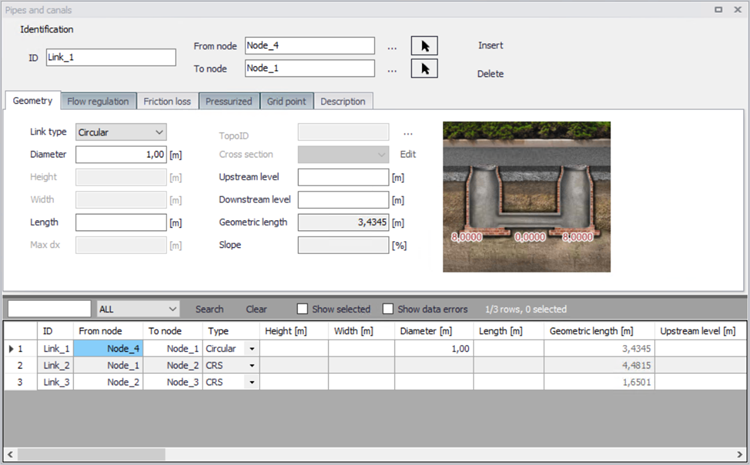Click Diameter cell 1,00 in Link_1 row

pos(434,349)
